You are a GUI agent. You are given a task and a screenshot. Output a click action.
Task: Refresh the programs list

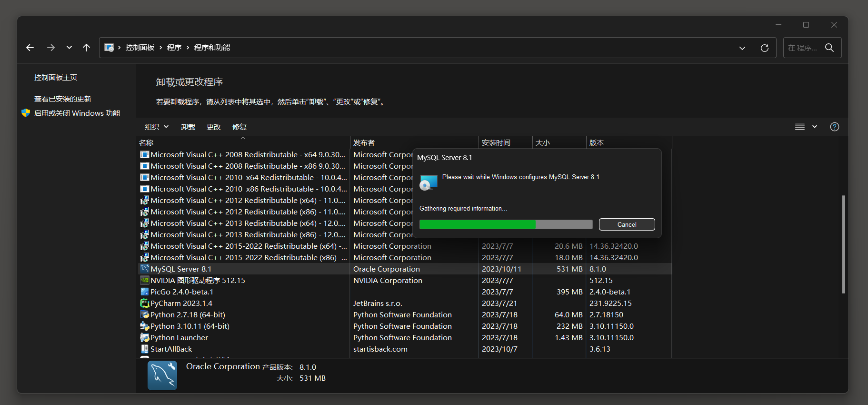(765, 48)
